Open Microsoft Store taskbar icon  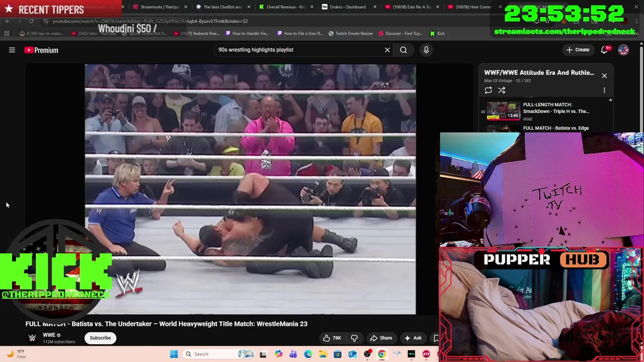tap(338, 354)
